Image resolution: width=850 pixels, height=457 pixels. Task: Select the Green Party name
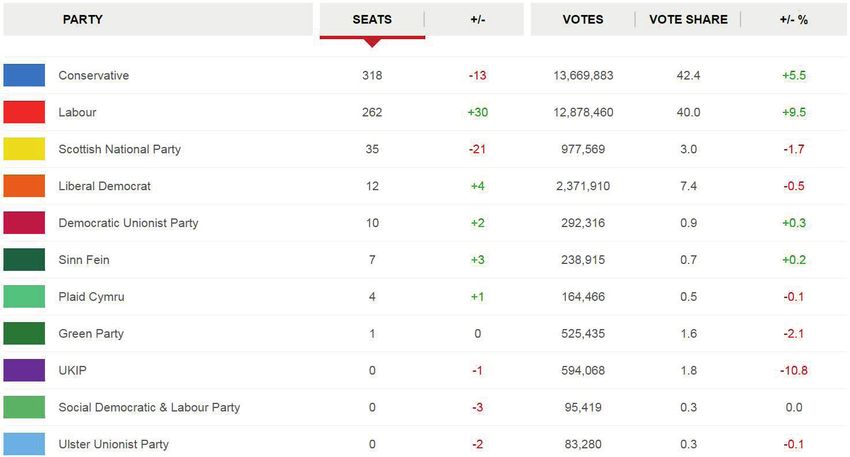(91, 333)
